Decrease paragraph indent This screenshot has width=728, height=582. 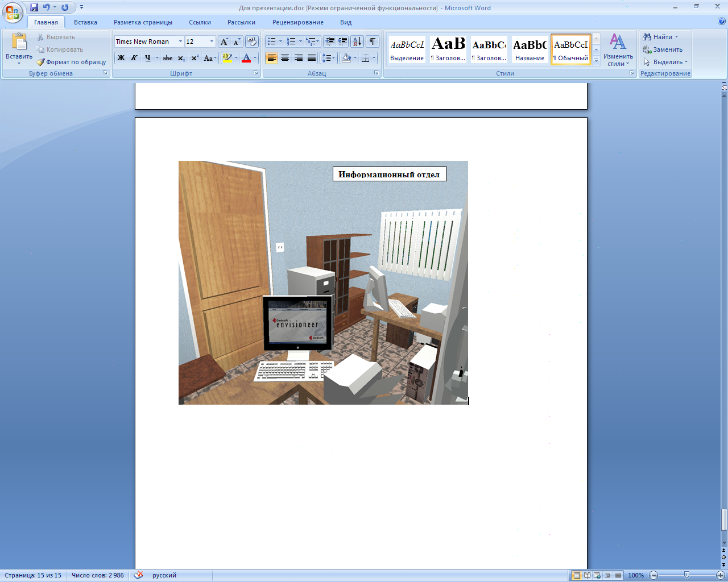click(x=330, y=41)
